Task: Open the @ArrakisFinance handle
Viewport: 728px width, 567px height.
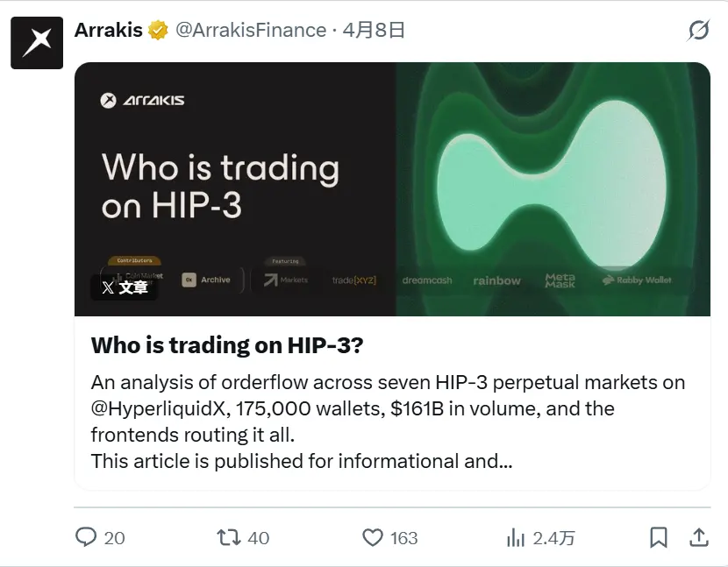Action: [x=251, y=30]
